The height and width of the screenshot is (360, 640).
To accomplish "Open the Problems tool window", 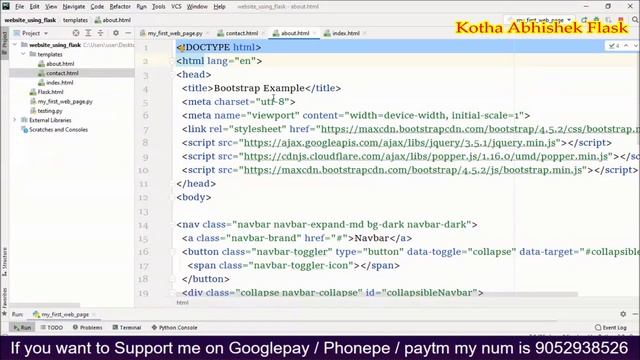I will pyautogui.click(x=87, y=327).
